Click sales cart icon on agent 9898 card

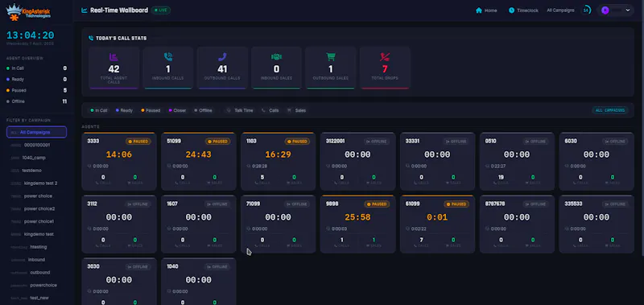368,245
